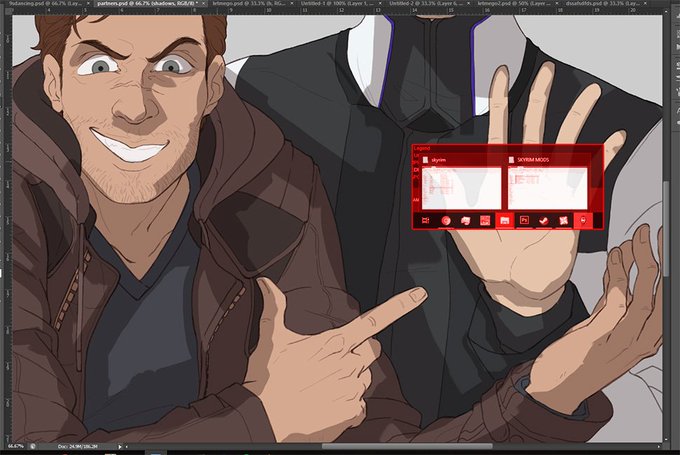
Task: Click the X-shaped app icon beside Steam
Action: (x=563, y=221)
